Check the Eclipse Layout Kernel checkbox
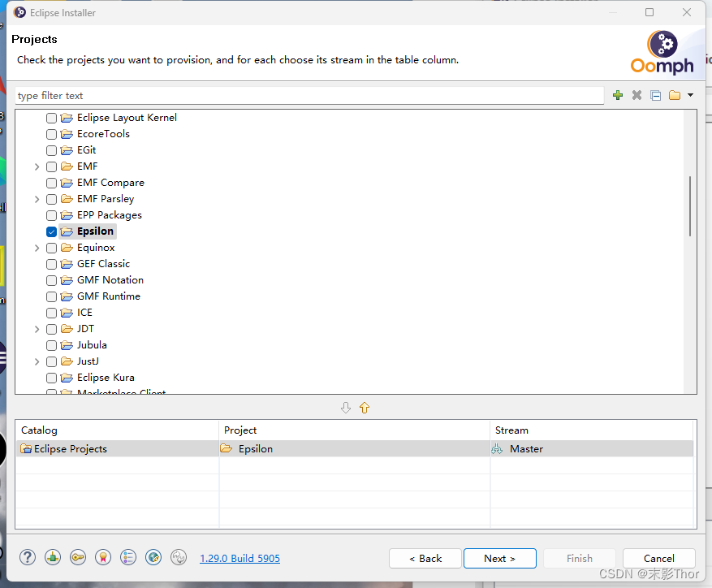712x588 pixels. (x=51, y=118)
